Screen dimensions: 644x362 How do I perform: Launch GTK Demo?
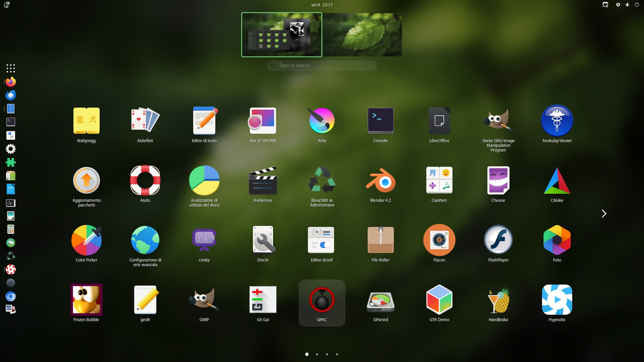[439, 299]
